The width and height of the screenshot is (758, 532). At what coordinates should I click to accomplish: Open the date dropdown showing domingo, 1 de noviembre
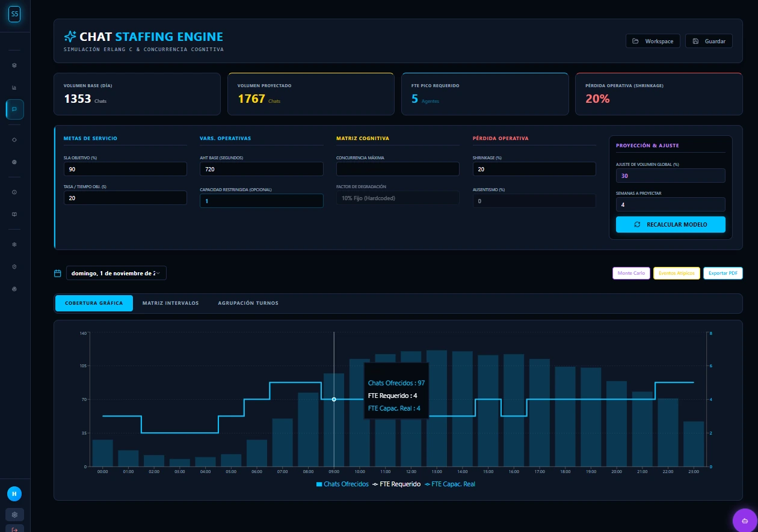tap(116, 273)
